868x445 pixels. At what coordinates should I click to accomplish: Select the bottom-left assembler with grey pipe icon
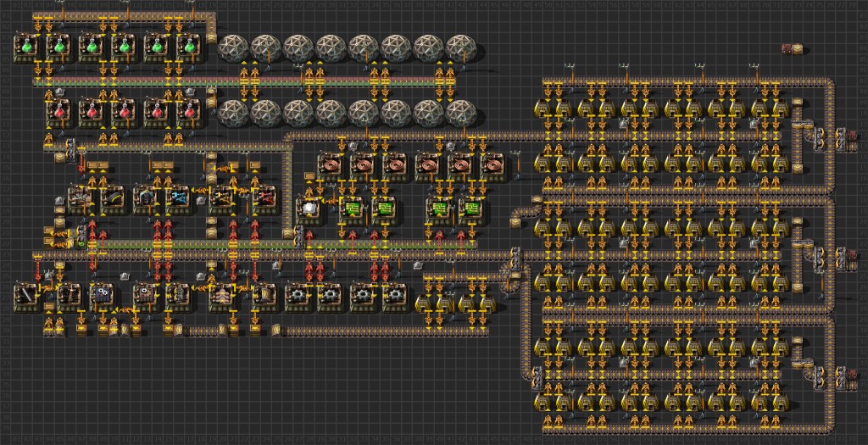click(26, 298)
